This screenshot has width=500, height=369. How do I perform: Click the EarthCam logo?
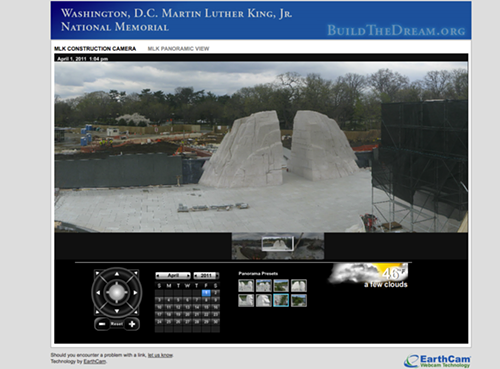click(437, 361)
